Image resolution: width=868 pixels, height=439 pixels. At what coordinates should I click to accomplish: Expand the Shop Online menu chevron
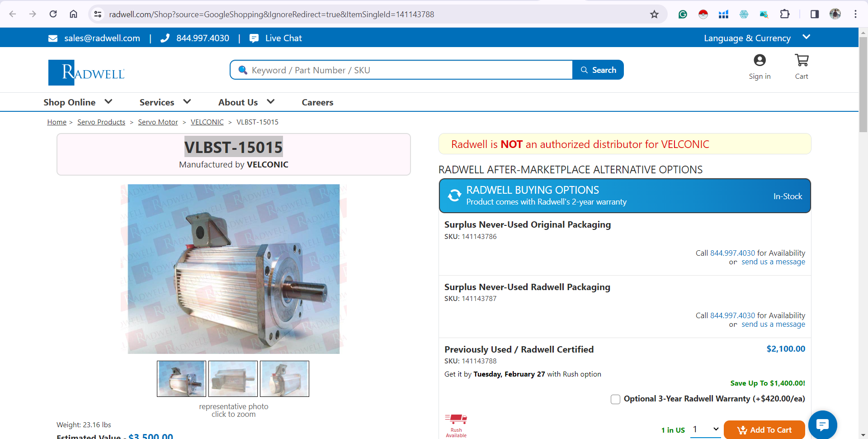point(108,102)
